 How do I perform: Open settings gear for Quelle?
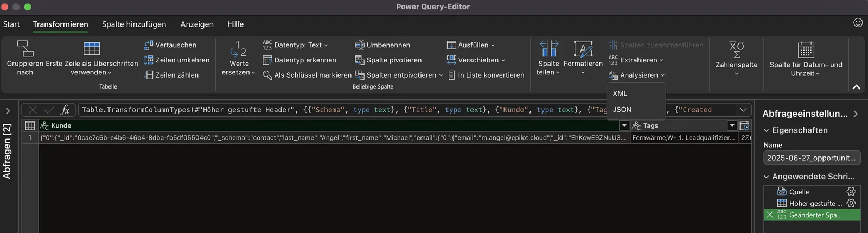pyautogui.click(x=851, y=192)
